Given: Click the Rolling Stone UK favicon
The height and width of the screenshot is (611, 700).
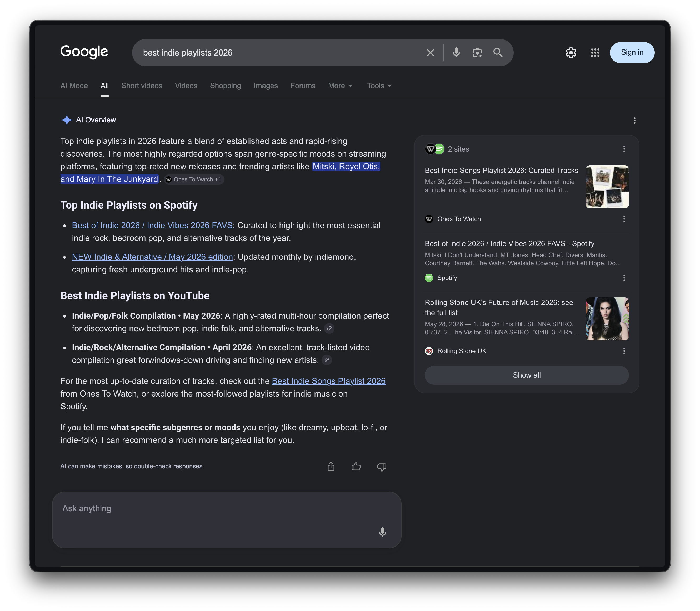Looking at the screenshot, I should coord(429,351).
